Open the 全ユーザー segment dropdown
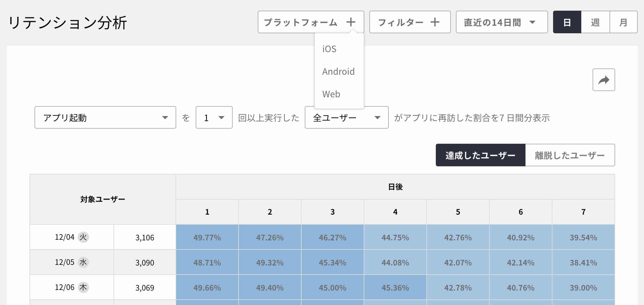644x305 pixels. [x=346, y=118]
